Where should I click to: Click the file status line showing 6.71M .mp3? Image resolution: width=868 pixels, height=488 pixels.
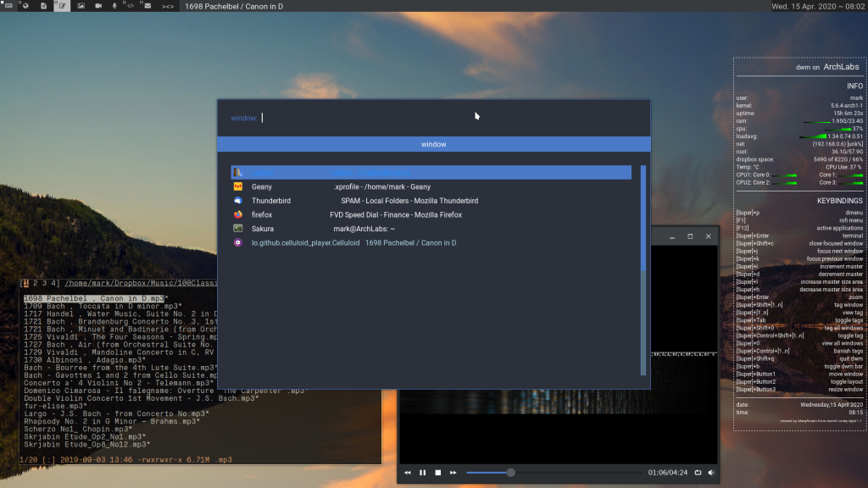click(125, 460)
